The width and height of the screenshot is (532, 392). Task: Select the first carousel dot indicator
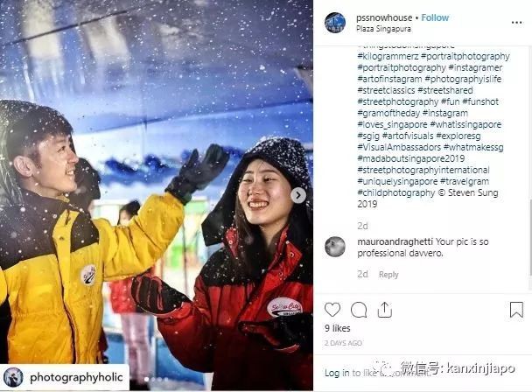[x=147, y=379]
